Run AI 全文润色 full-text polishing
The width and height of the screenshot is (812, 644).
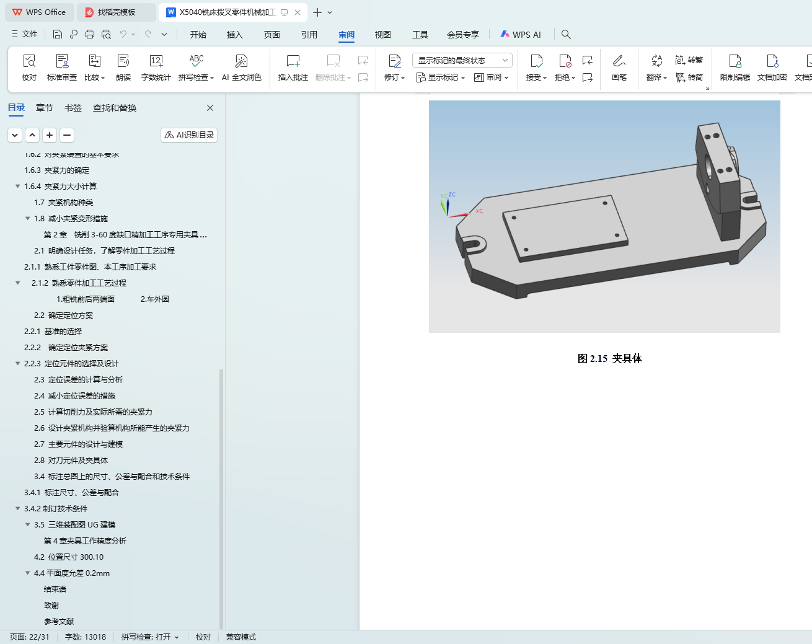coord(241,68)
